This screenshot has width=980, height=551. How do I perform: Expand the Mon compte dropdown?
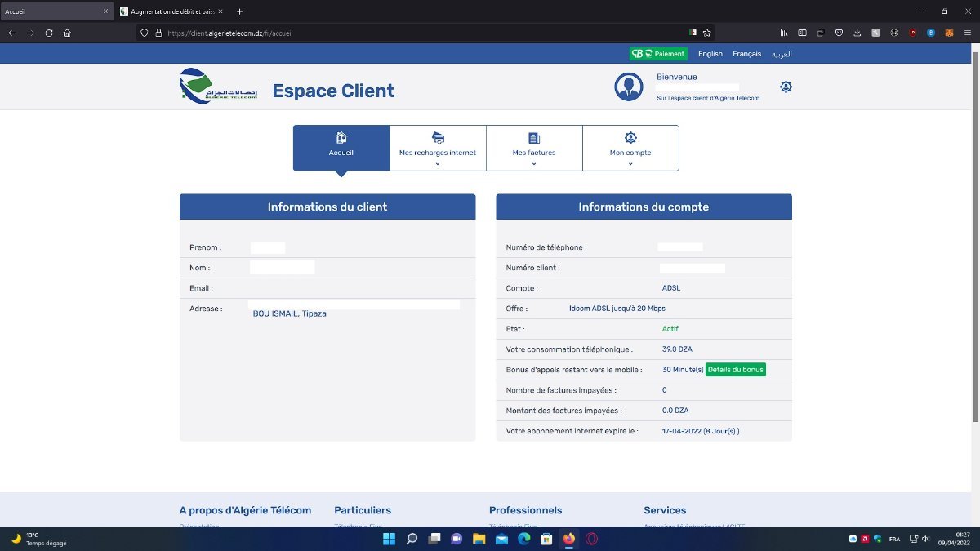click(x=630, y=148)
